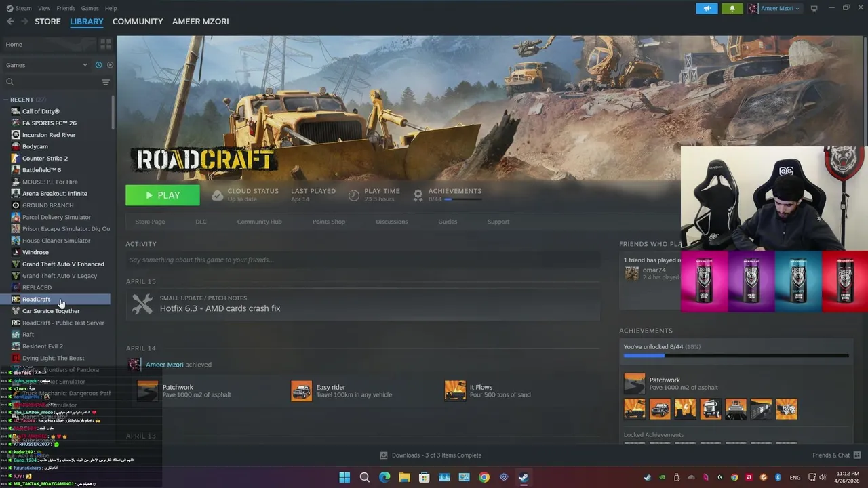This screenshot has width=868, height=488.
Task: Switch to the STORE tab
Action: point(47,22)
